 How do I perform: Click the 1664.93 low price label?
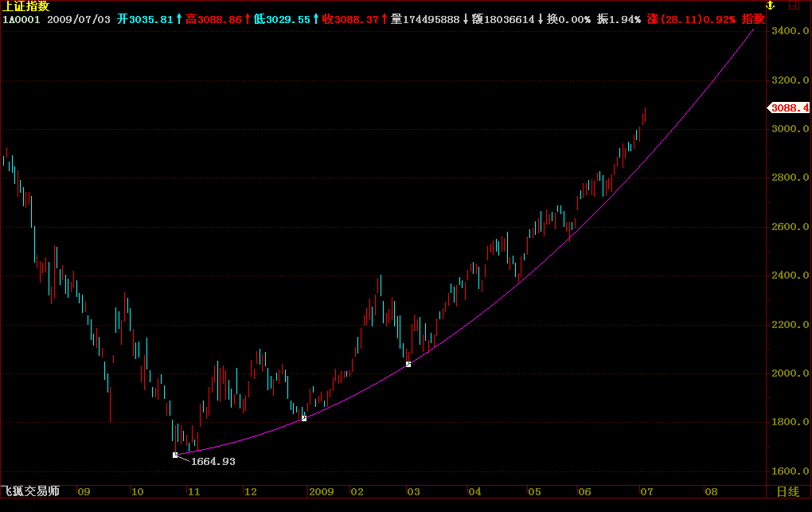coord(213,461)
